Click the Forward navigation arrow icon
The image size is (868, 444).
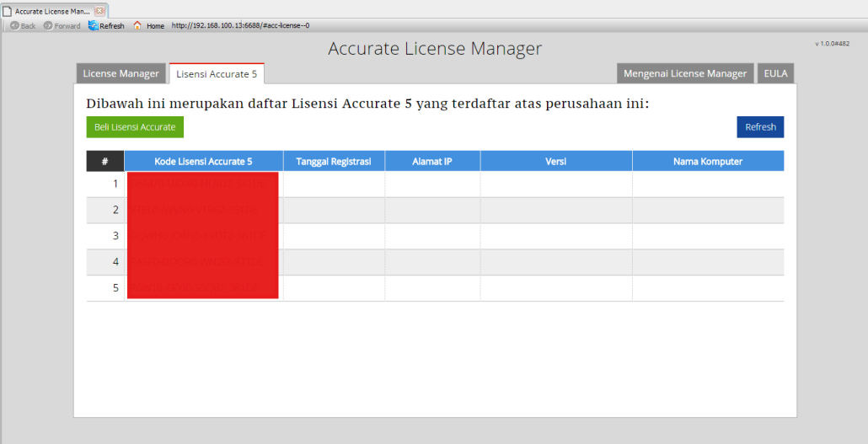click(48, 26)
